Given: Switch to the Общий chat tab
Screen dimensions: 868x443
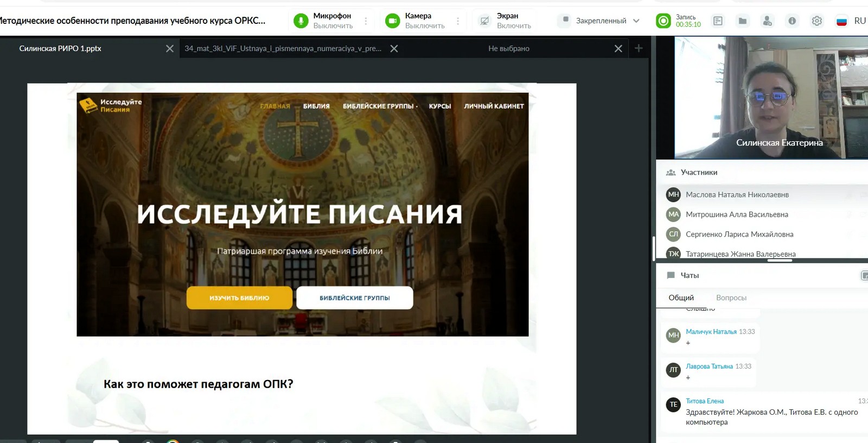Looking at the screenshot, I should pyautogui.click(x=681, y=298).
